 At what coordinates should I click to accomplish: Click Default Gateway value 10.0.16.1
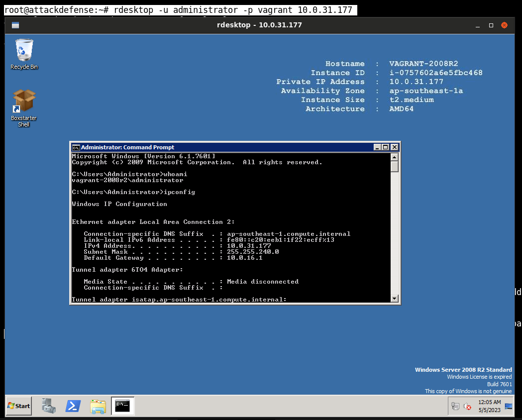pos(245,258)
